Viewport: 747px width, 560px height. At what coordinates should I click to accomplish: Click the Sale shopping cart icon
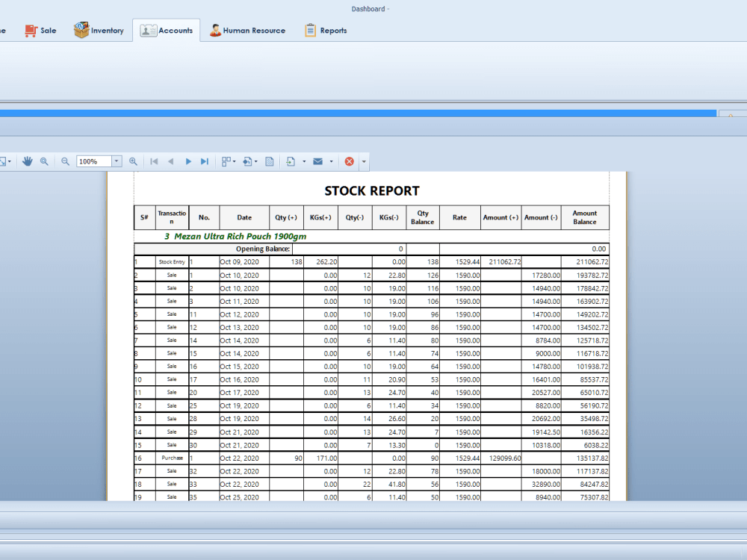tap(31, 31)
